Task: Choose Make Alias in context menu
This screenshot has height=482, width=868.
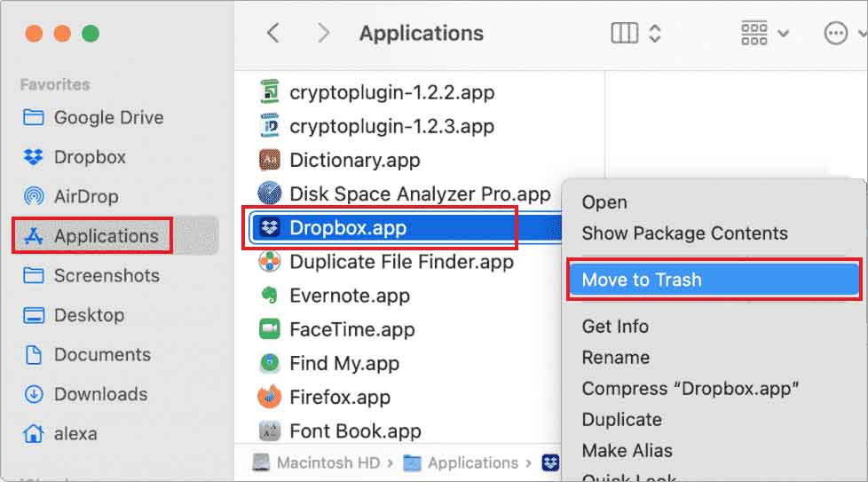Action: (x=627, y=450)
